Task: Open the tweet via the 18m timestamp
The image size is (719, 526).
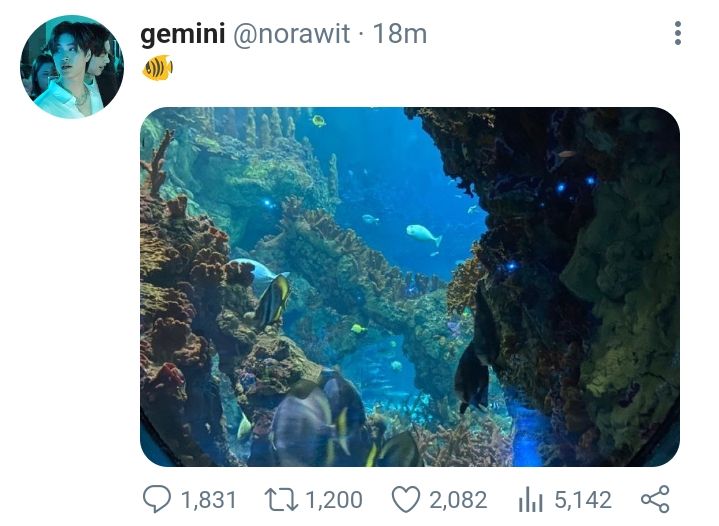Action: 400,34
